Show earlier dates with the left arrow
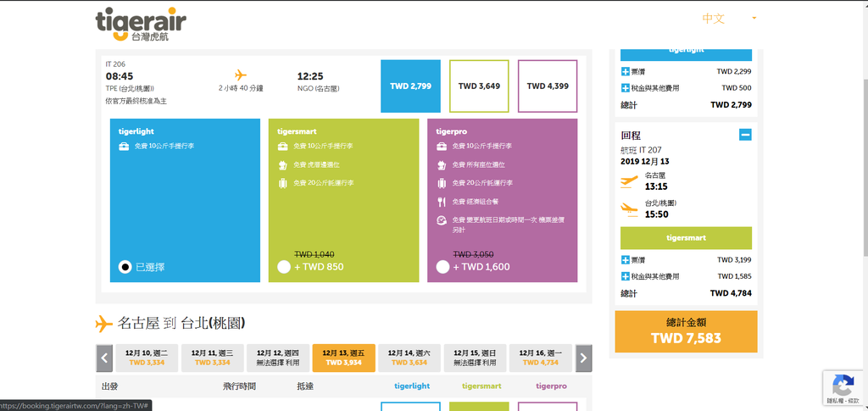Viewport: 868px width, 411px height. point(104,358)
